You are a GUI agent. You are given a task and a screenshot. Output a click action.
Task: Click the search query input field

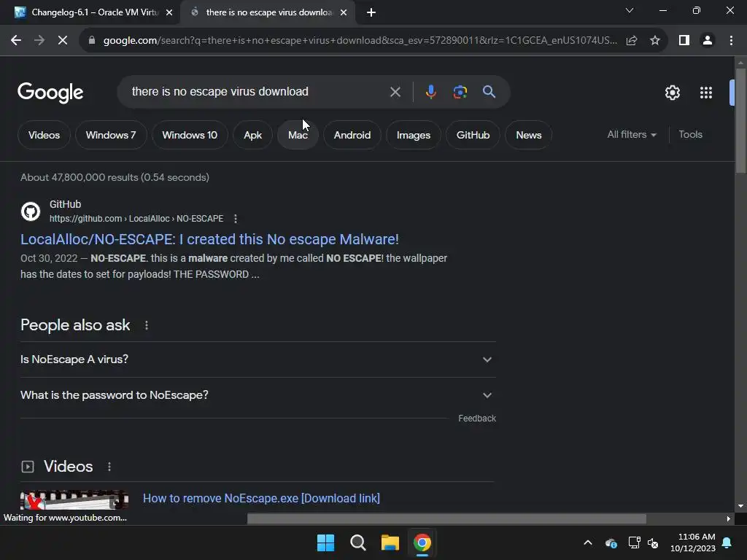(x=258, y=91)
